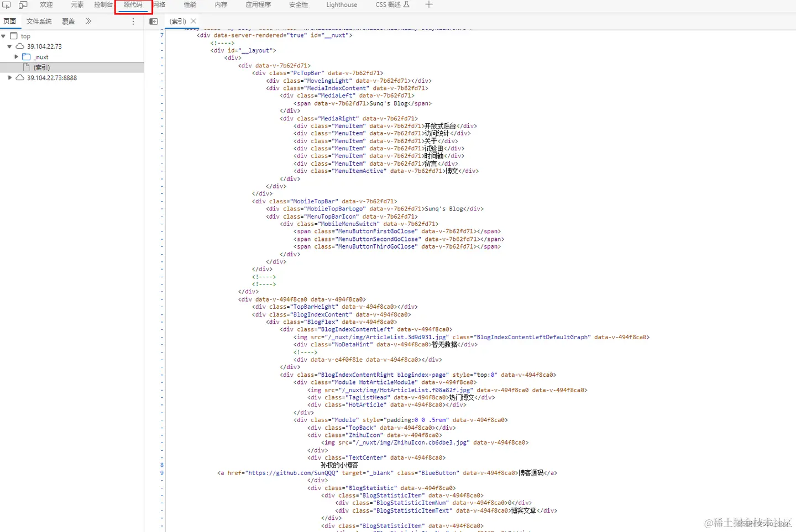The width and height of the screenshot is (796, 532).
Task: Click line number 7 in the gutter
Action: click(x=162, y=35)
